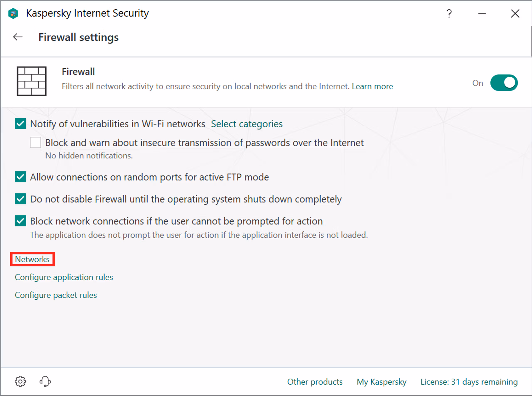Click the Kaspersky shield logo icon

click(x=13, y=13)
